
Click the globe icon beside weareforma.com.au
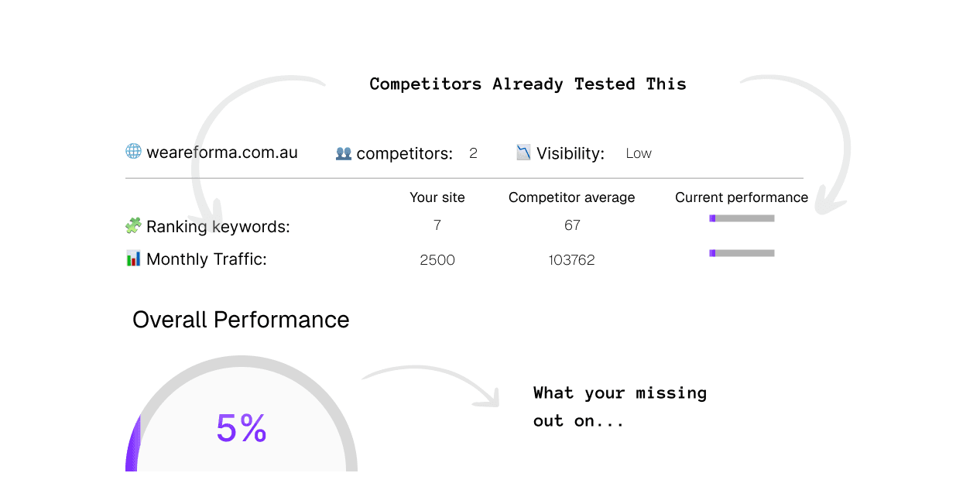pyautogui.click(x=133, y=152)
